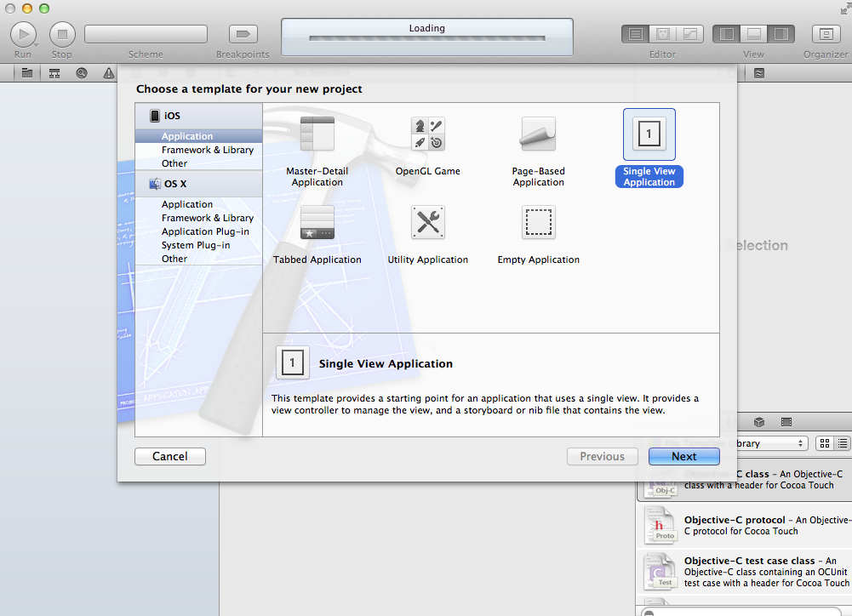The image size is (852, 616).
Task: Click the Next button
Action: (x=684, y=456)
